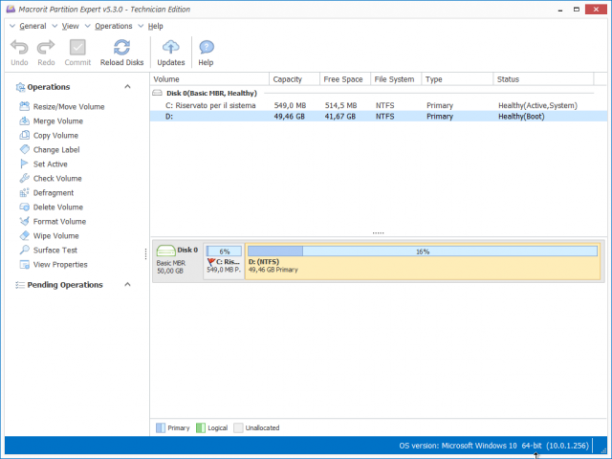
Task: Collapse the Pending Operations chevron
Action: (x=127, y=285)
